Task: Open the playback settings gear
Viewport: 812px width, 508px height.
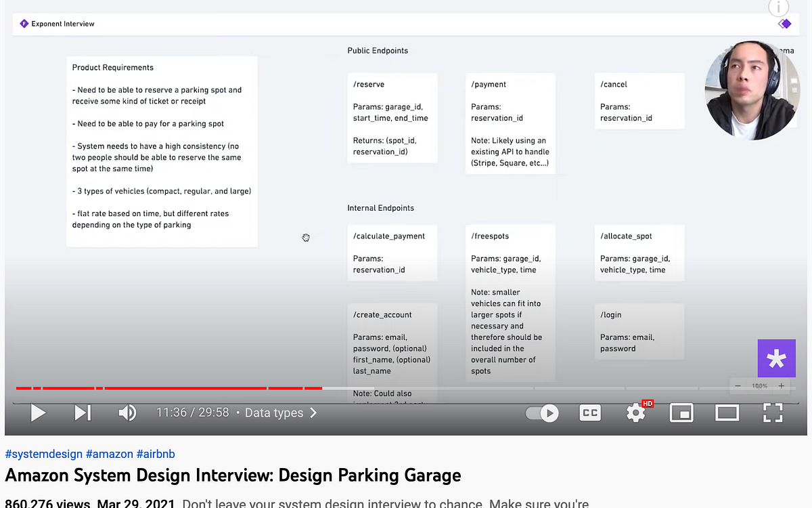Action: tap(635, 412)
